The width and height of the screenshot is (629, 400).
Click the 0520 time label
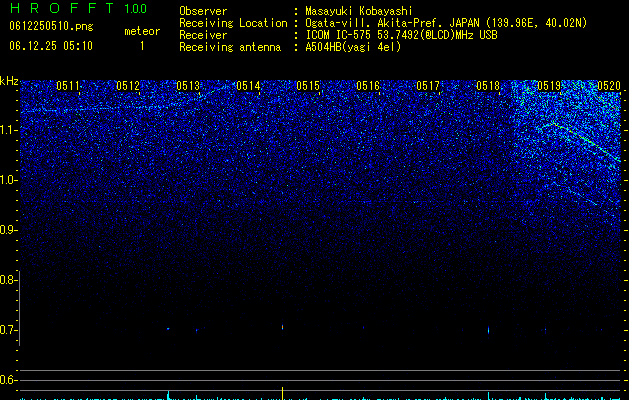[609, 86]
